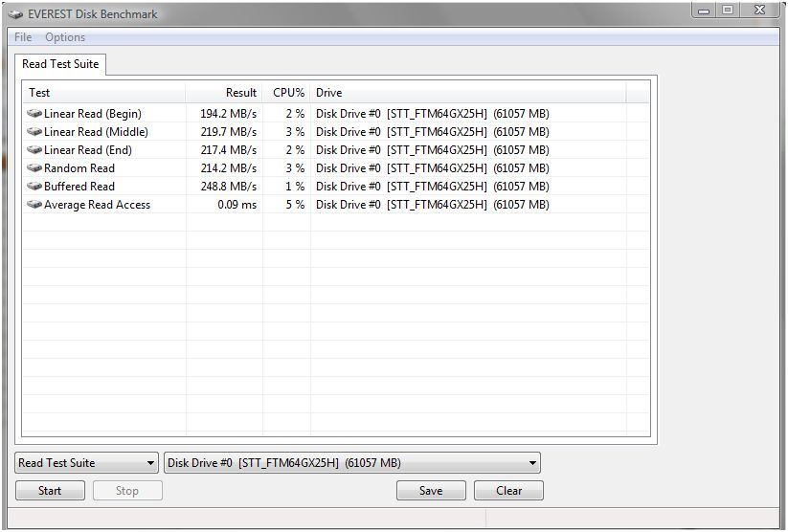Clear the benchmark results
The image size is (788, 532).
click(x=508, y=491)
